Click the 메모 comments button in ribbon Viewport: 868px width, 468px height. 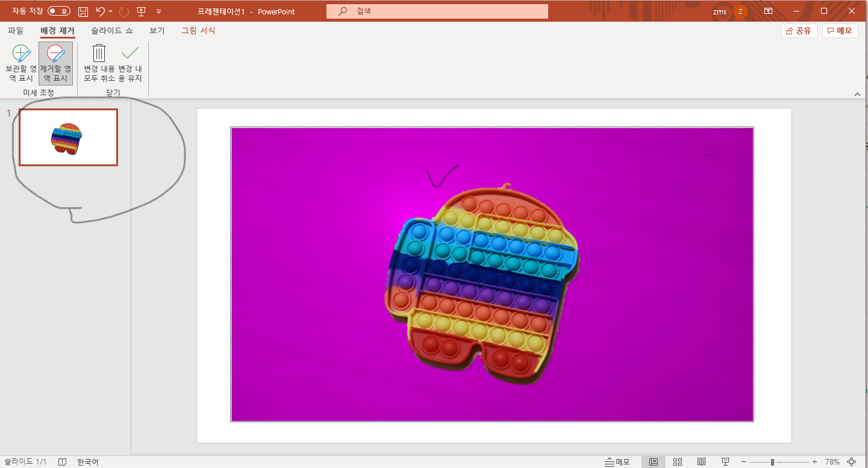click(840, 31)
